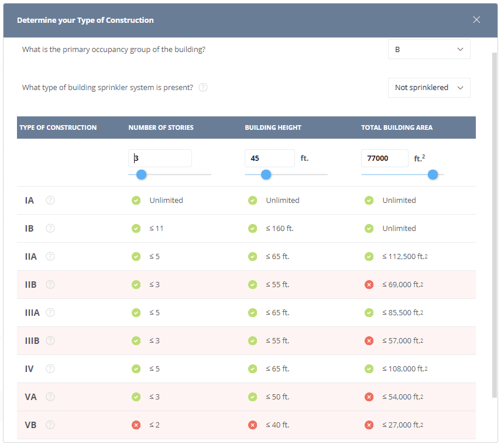The height and width of the screenshot is (448, 501).
Task: Open the help tooltip for type IIA
Action: [x=50, y=256]
